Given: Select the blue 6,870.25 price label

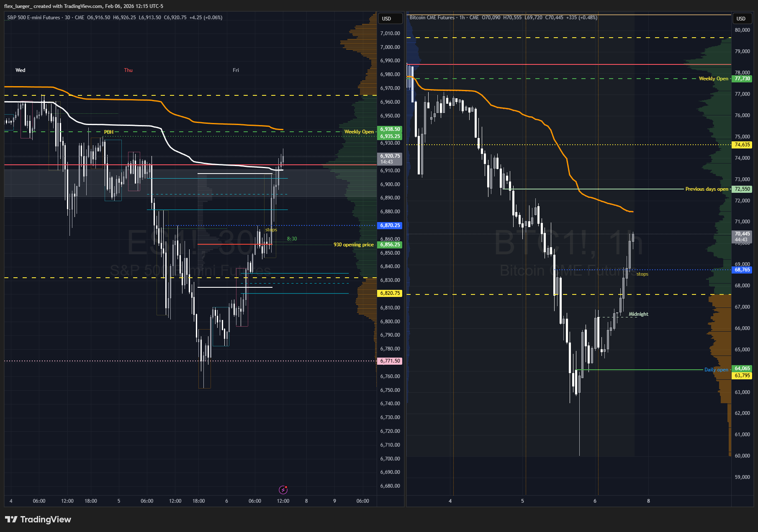Looking at the screenshot, I should (x=390, y=225).
